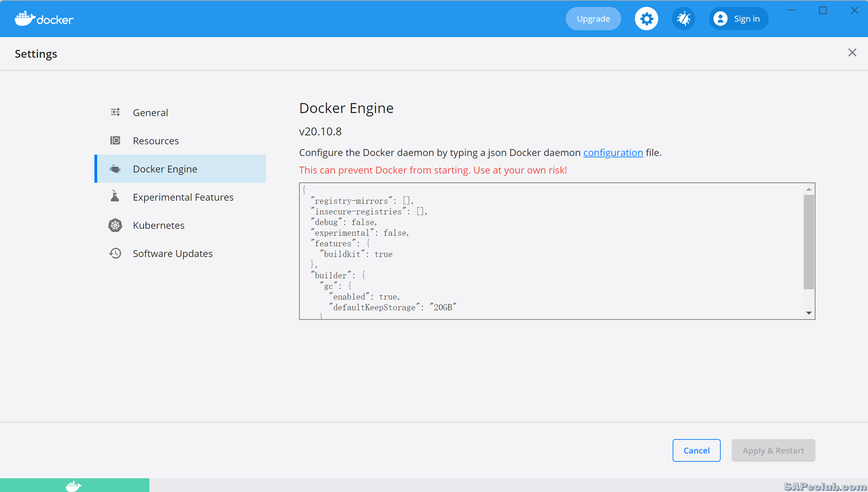The image size is (868, 492).
Task: Click the Resources disk icon
Action: tap(115, 141)
